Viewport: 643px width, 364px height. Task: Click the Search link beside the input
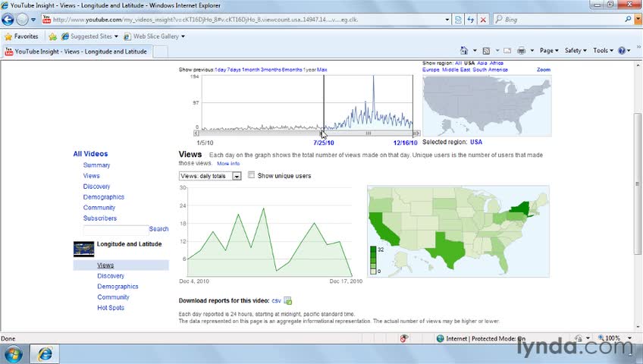[x=158, y=229]
